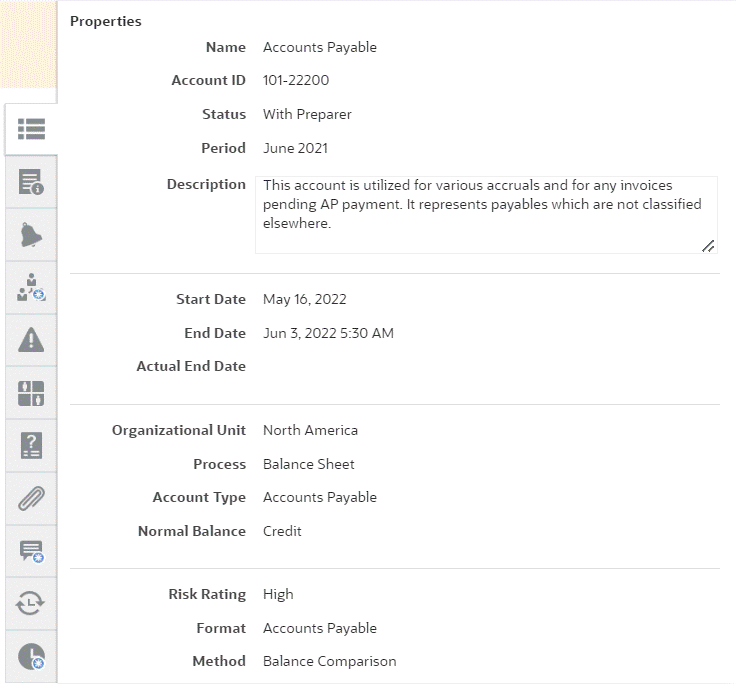736x688 pixels.
Task: Click Risk Rating value High
Action: (x=278, y=595)
